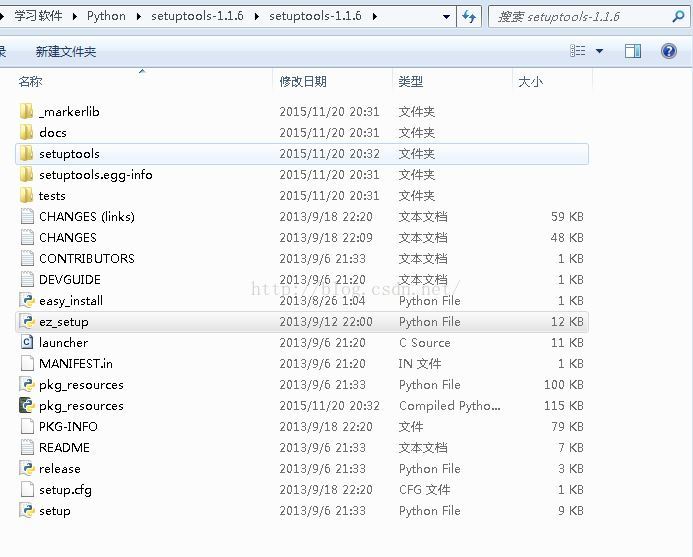Click the search magnifier icon

(678, 17)
